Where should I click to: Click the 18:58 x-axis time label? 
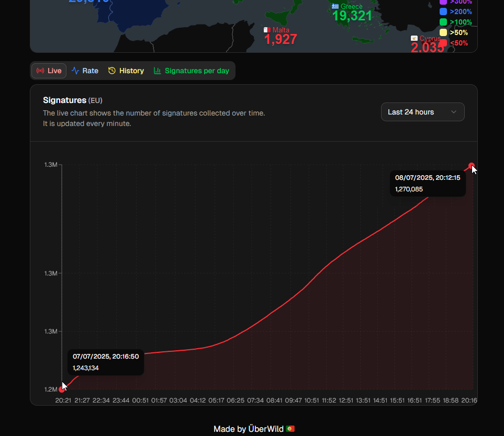pos(451,400)
